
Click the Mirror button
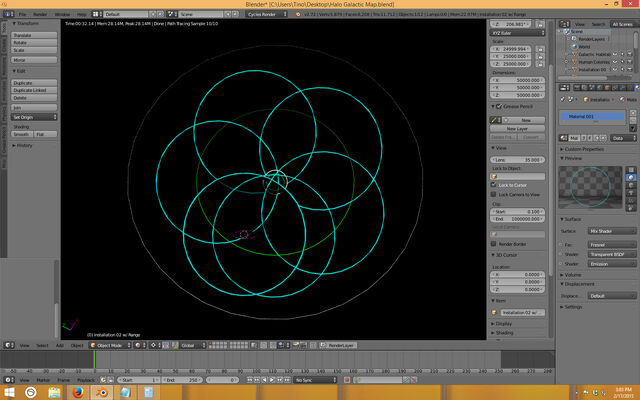click(34, 60)
